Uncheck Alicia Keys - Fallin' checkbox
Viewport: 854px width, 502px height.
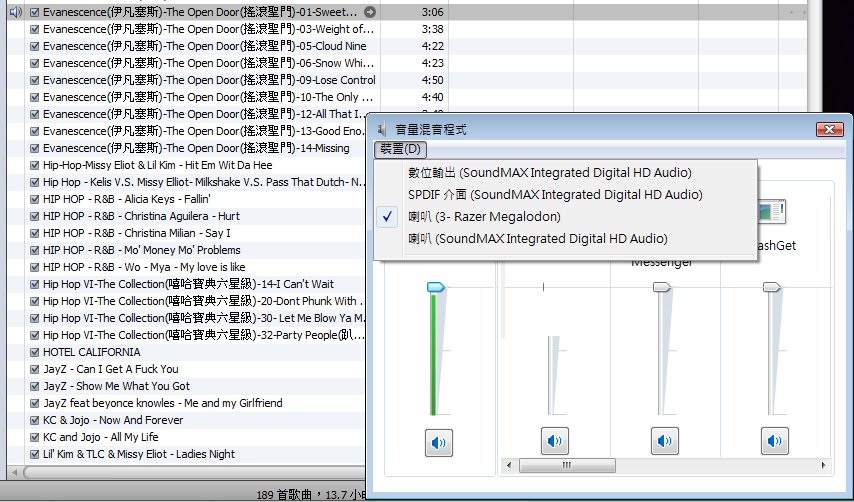click(35, 199)
